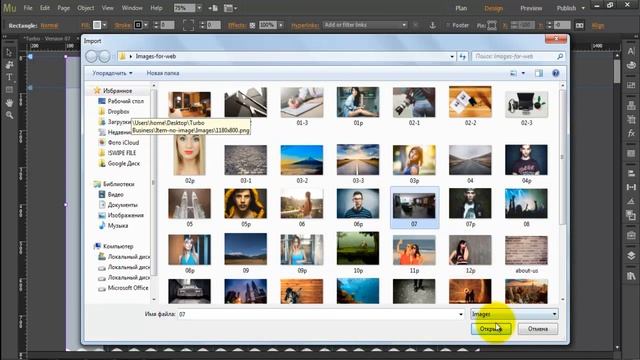This screenshot has height=360, width=640.
Task: Open the fx effects panel icon on right
Action: [x=631, y=133]
